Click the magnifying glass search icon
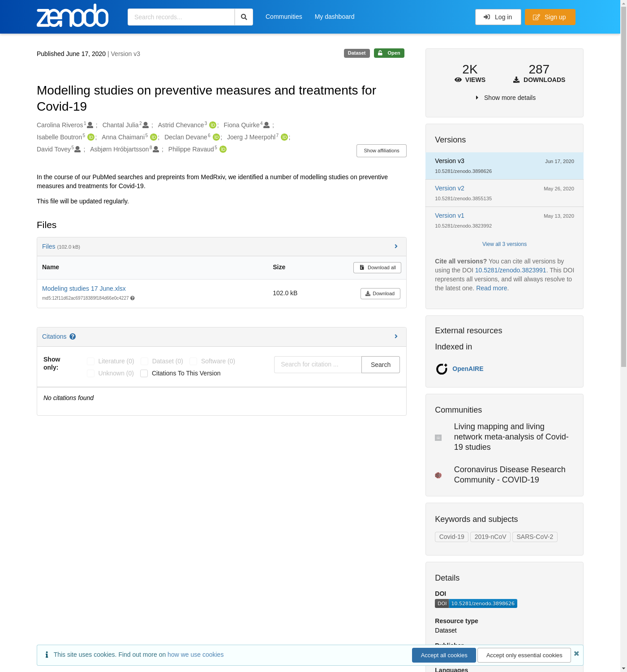Viewport: 627px width, 672px height. 244,17
